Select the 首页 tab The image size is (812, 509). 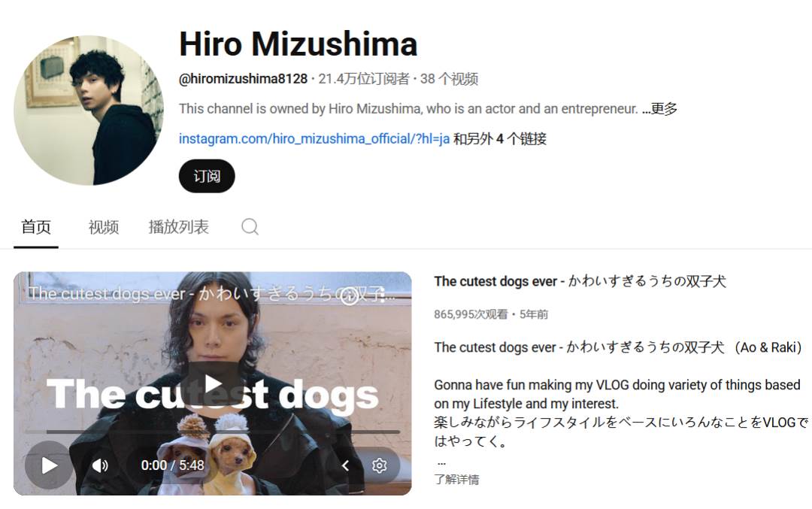pos(36,227)
